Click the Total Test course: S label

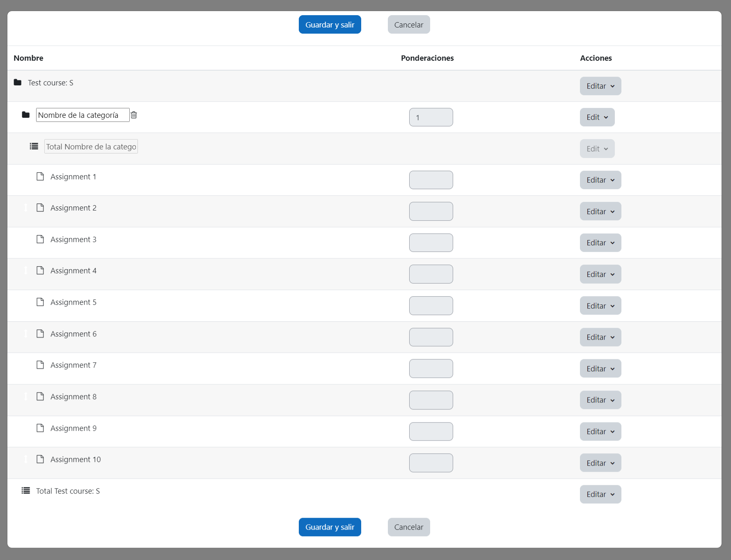coord(68,491)
